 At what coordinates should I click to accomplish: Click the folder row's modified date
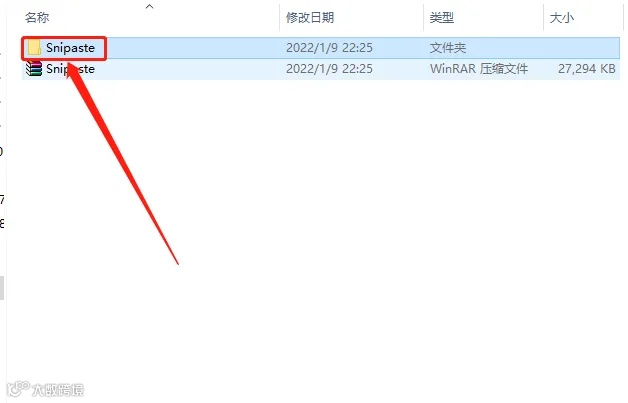click(x=329, y=48)
